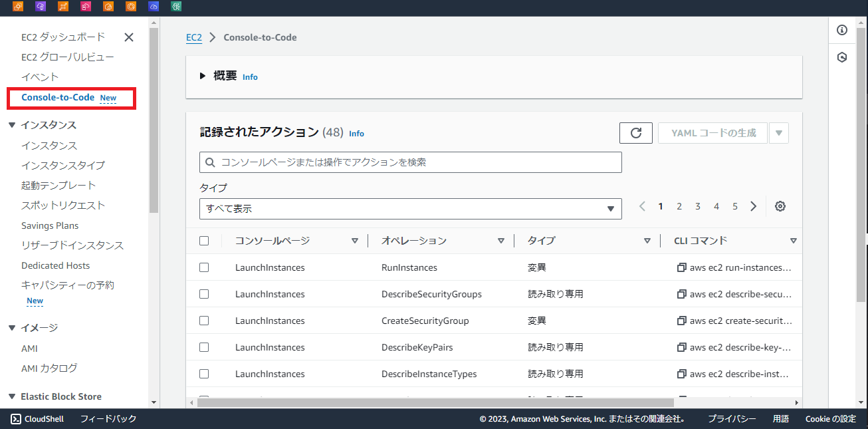Click the horizontal scrollbar under the table
This screenshot has height=429, width=868.
pyautogui.click(x=435, y=402)
